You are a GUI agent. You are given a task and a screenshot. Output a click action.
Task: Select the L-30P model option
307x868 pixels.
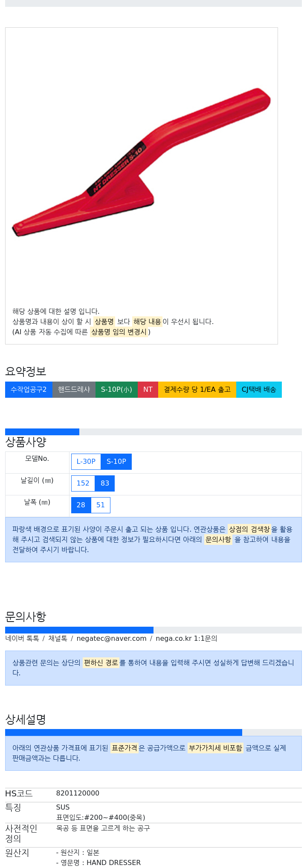86,461
